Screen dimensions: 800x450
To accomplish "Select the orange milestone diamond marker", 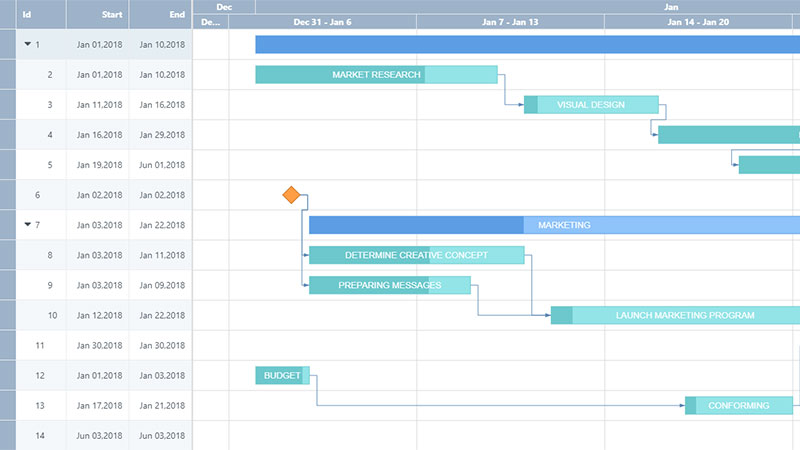I will coord(291,194).
